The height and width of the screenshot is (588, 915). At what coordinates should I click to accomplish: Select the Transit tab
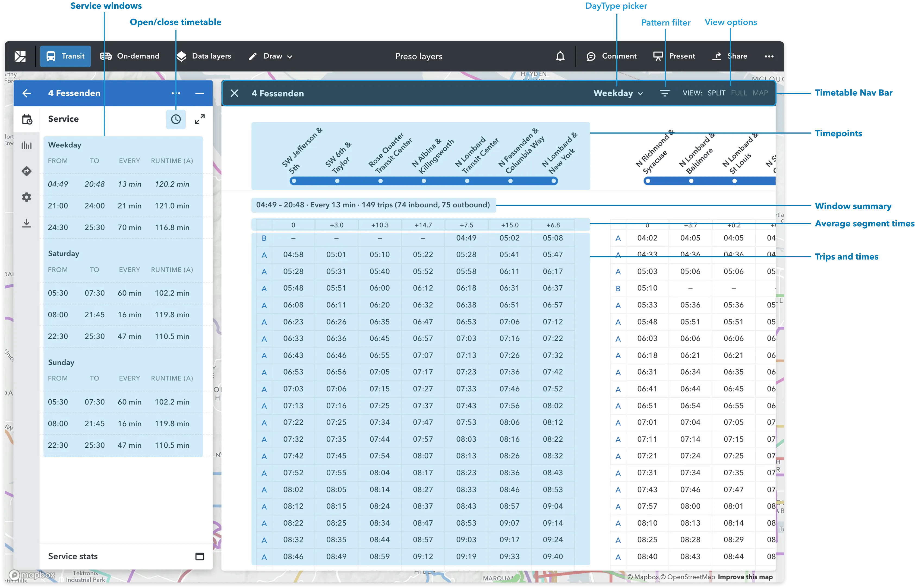point(65,56)
